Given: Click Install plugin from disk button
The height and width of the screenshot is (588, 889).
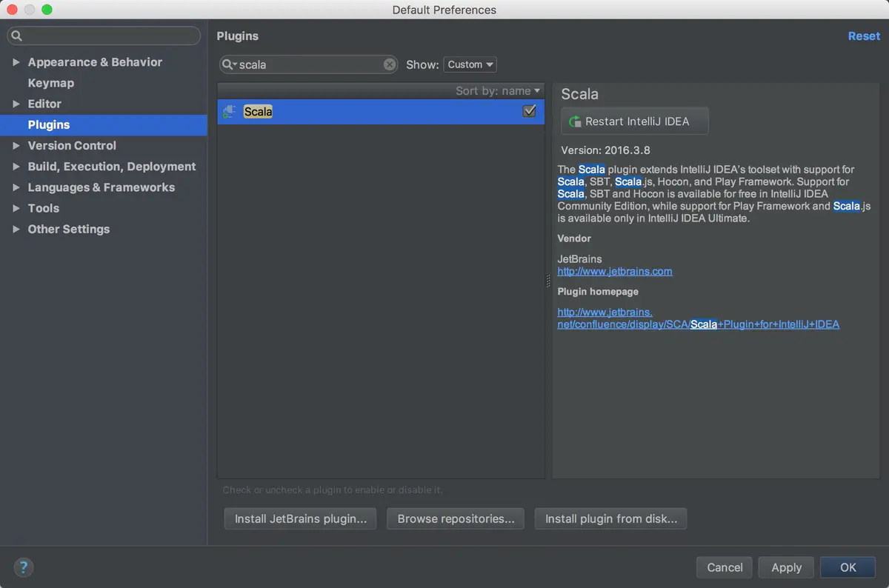Looking at the screenshot, I should 611,518.
